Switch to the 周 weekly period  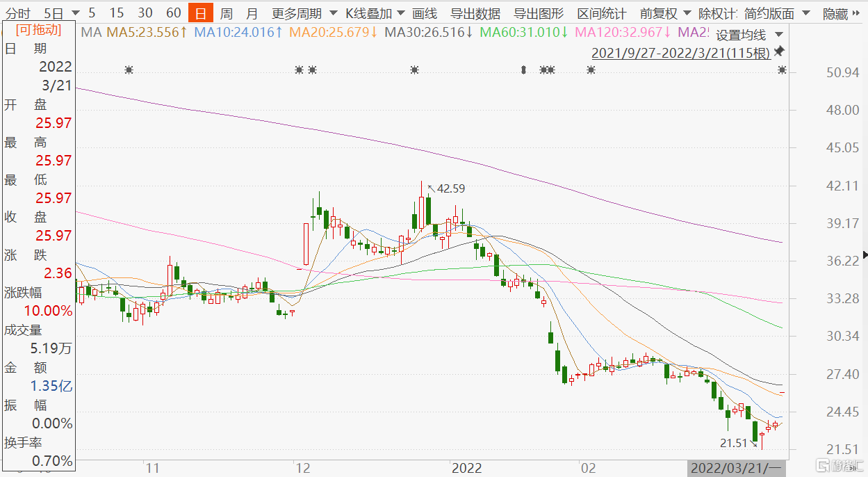point(227,13)
